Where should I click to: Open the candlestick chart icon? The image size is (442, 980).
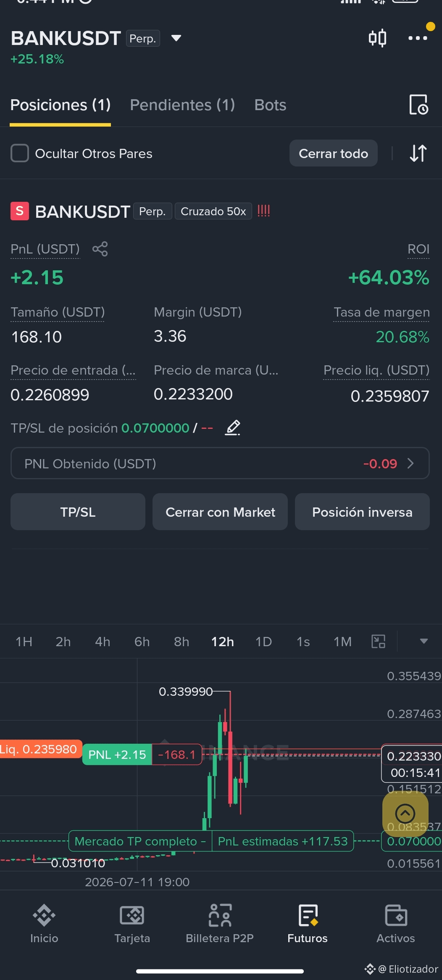(377, 38)
